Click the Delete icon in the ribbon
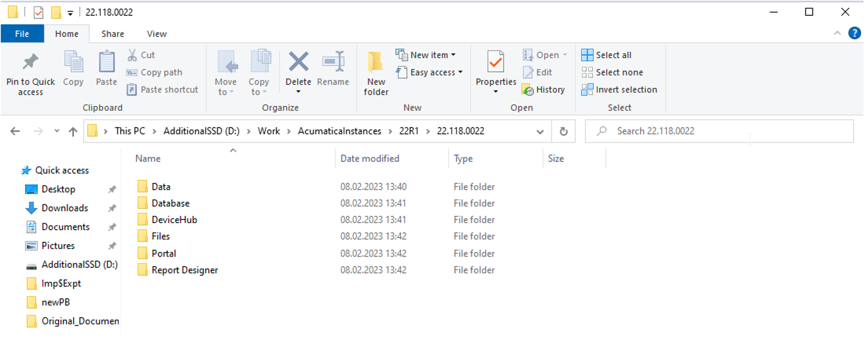Screen dimensions: 868x351 click(x=298, y=62)
